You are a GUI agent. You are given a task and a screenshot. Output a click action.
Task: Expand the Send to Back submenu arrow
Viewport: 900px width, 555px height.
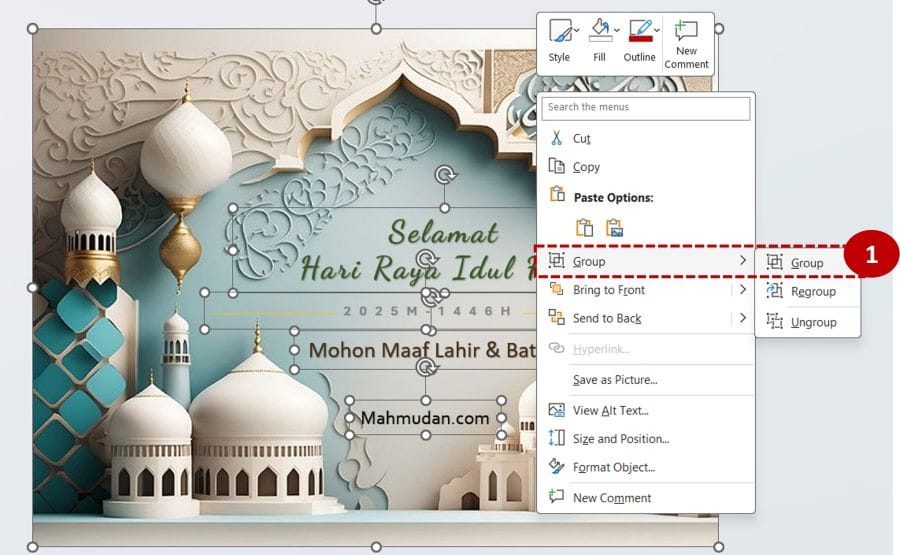(742, 318)
